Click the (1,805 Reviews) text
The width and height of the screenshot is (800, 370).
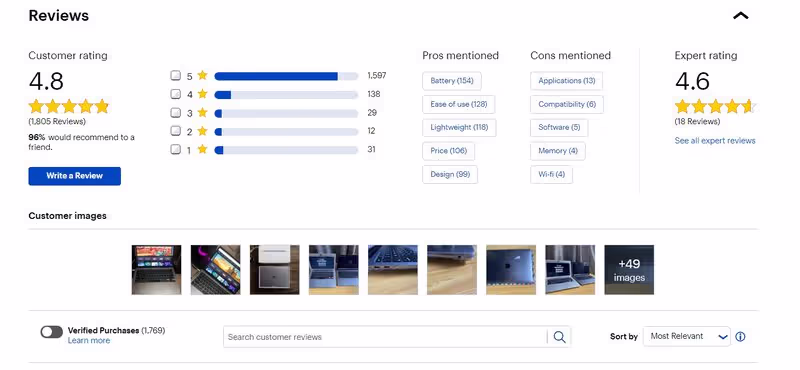[57, 121]
